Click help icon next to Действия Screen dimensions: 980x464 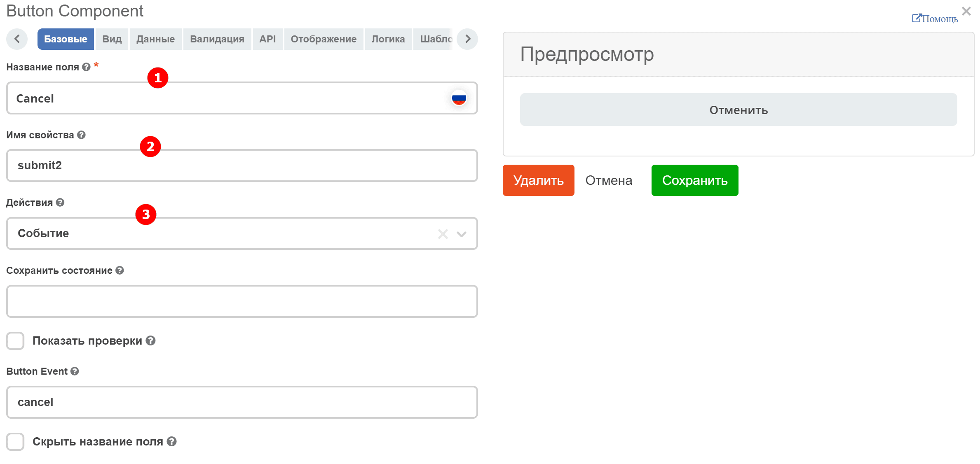click(x=60, y=203)
